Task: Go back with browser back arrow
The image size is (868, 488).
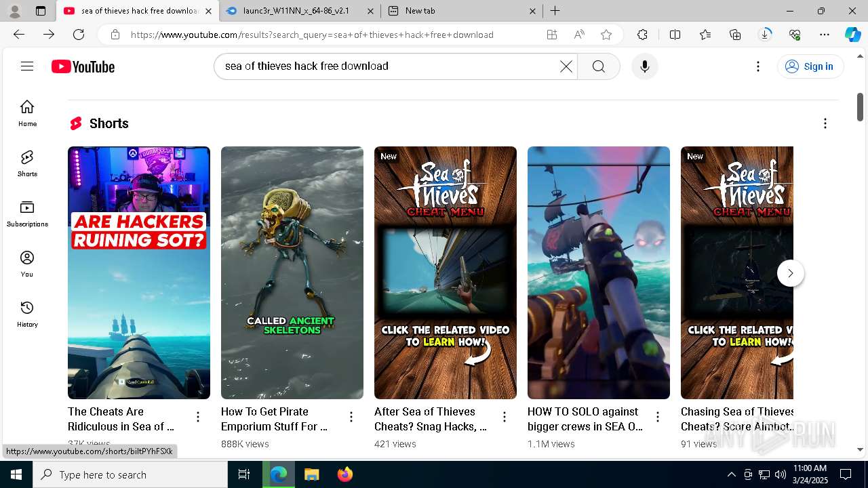Action: pos(19,35)
